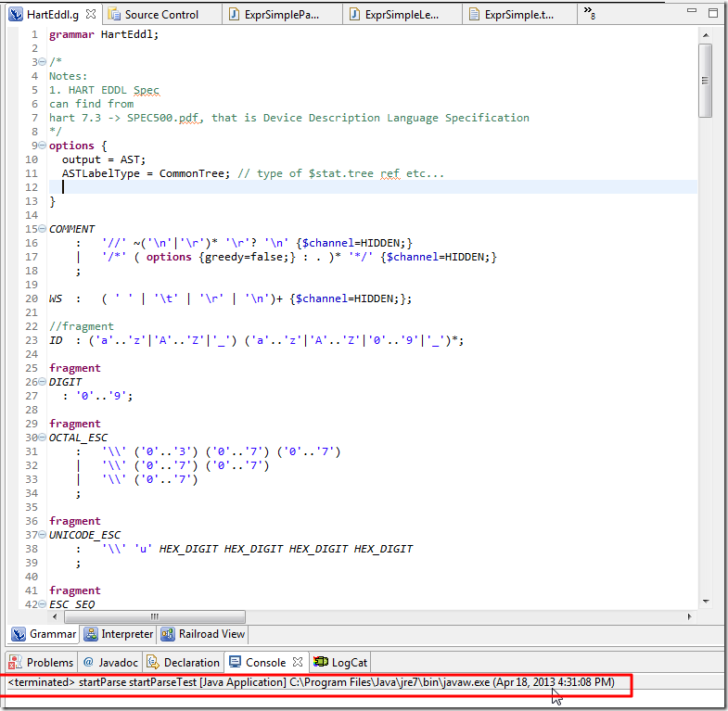728x711 pixels.
Task: Click the 'output = AST;' line
Action: tap(104, 159)
